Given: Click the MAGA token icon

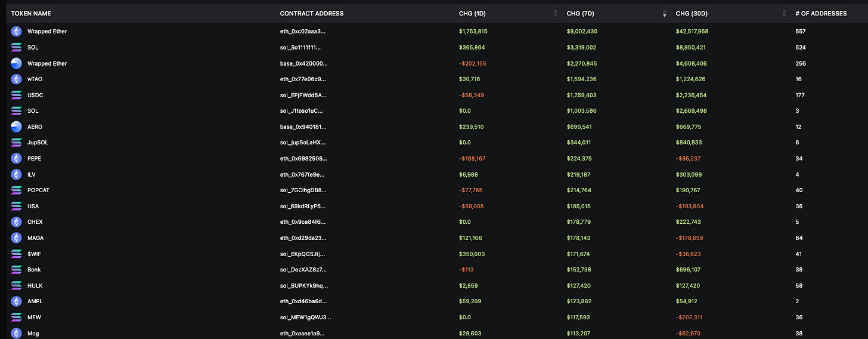Looking at the screenshot, I should pos(16,238).
